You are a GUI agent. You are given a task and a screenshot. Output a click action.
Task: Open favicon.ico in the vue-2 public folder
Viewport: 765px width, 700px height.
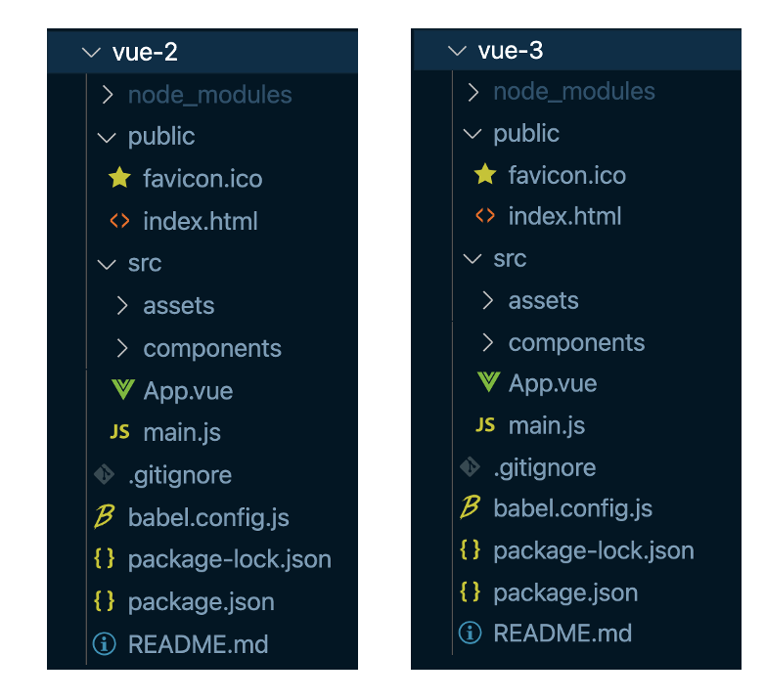pyautogui.click(x=202, y=178)
